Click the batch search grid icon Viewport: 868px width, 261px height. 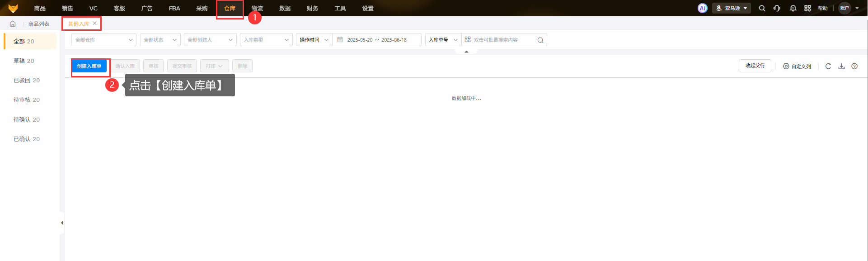click(468, 39)
